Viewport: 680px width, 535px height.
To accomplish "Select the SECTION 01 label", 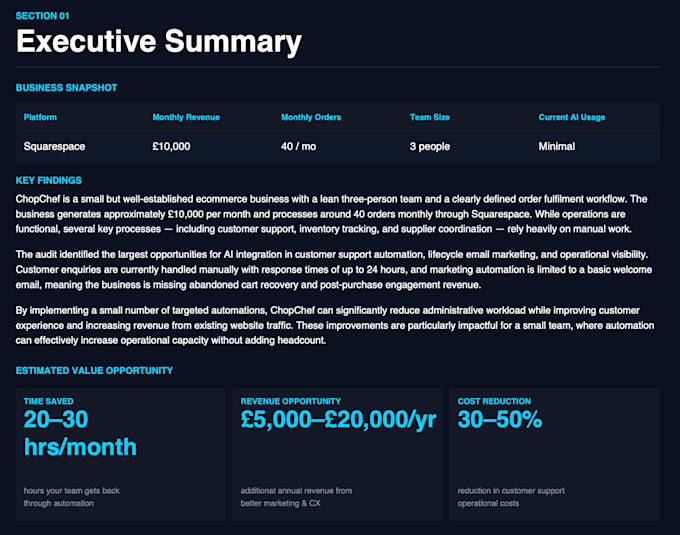I will [42, 16].
